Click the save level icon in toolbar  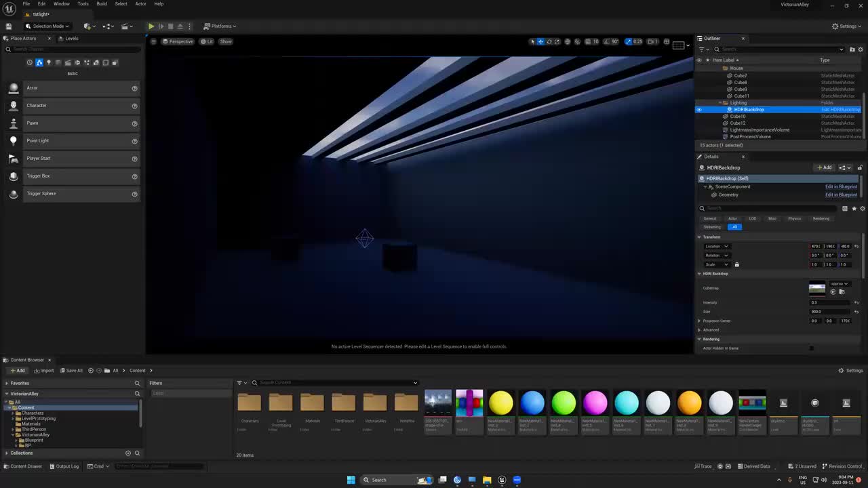(x=8, y=26)
